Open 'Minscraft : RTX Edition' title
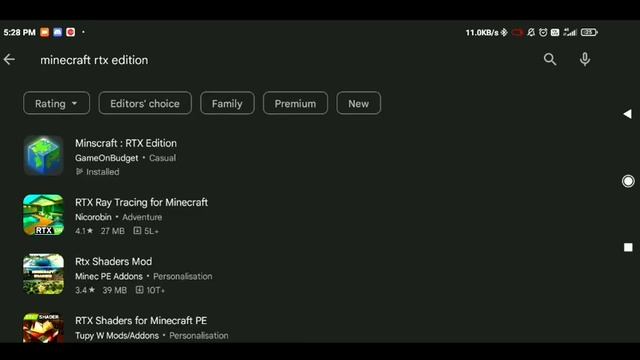 click(126, 143)
